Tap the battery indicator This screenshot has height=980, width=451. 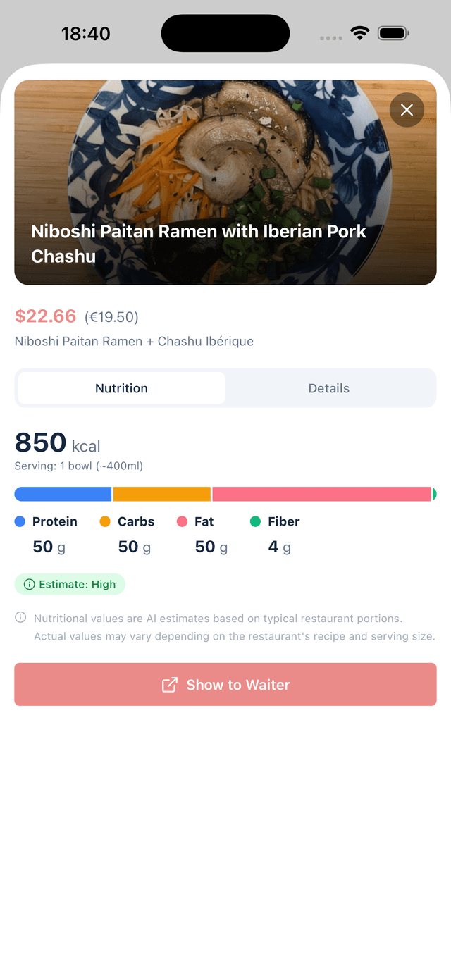click(x=393, y=32)
